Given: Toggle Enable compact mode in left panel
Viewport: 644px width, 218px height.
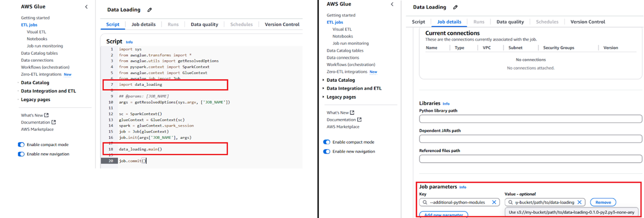Looking at the screenshot, I should click(21, 144).
